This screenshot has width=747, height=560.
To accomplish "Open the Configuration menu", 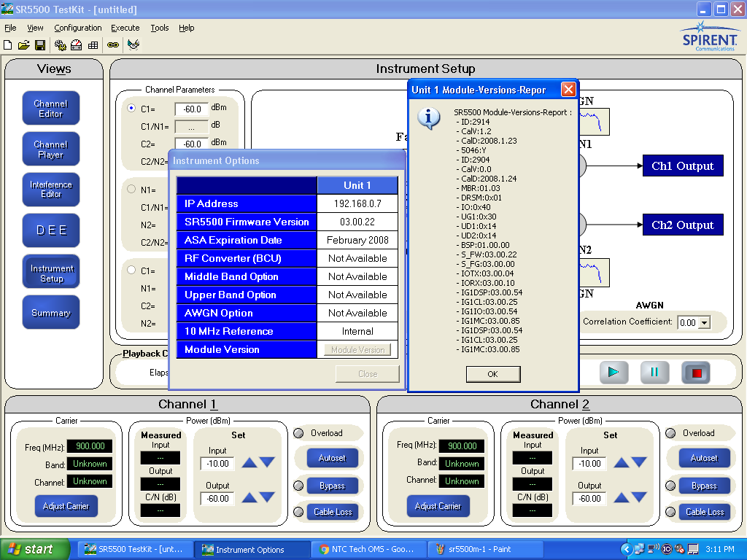I will tap(77, 28).
